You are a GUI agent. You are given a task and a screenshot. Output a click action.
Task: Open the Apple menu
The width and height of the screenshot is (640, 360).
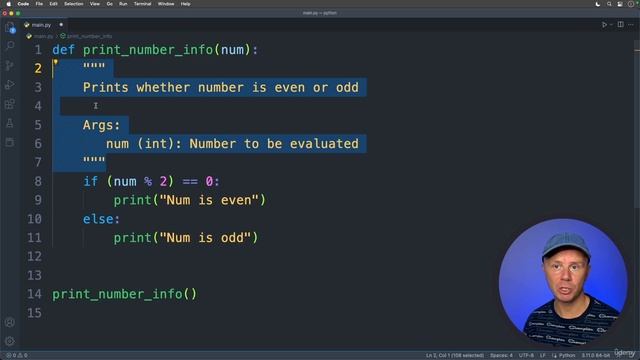pyautogui.click(x=8, y=4)
